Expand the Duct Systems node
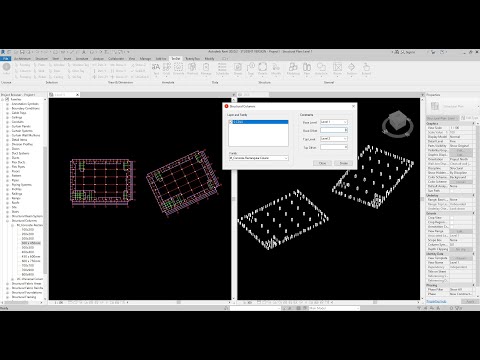Viewport: 480px width, 360px height. [8, 153]
